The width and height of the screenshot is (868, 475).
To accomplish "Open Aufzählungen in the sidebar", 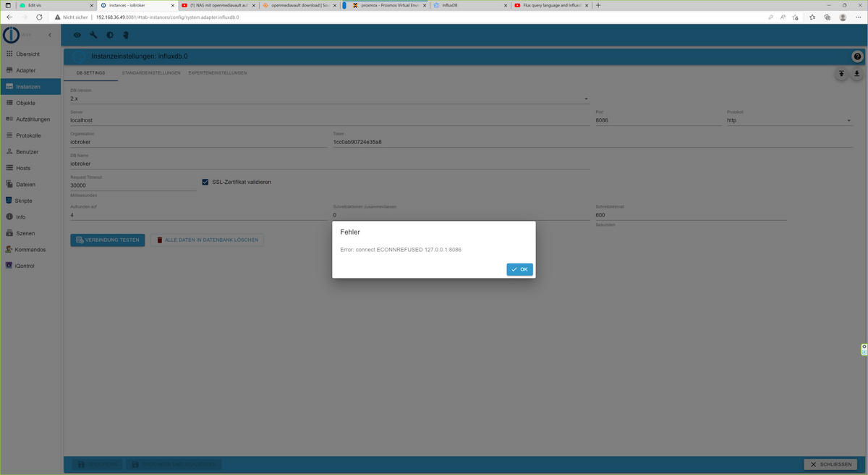I will pyautogui.click(x=30, y=119).
